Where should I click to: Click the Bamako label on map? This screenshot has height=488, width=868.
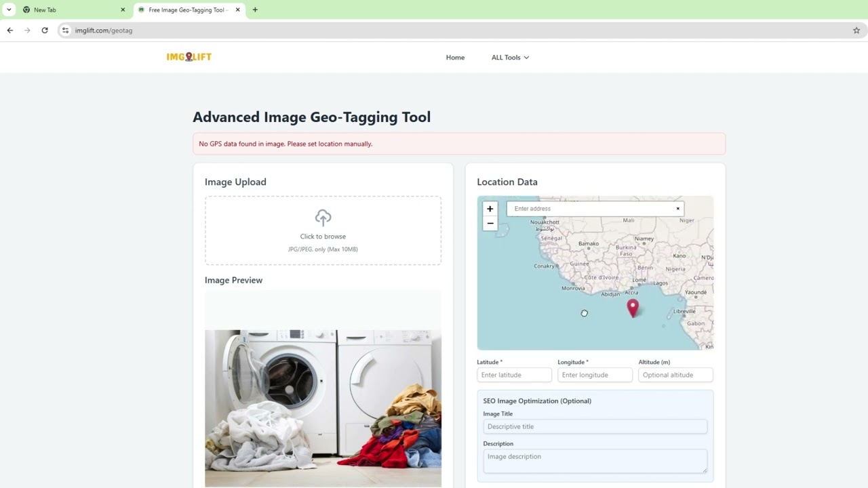click(x=589, y=244)
